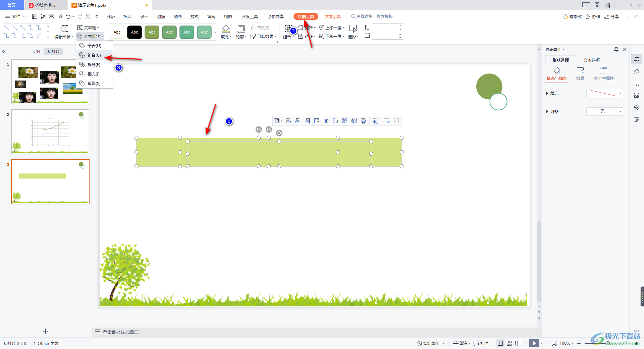Click the print icon in quick toolbar
644x349 pixels.
coord(51,16)
